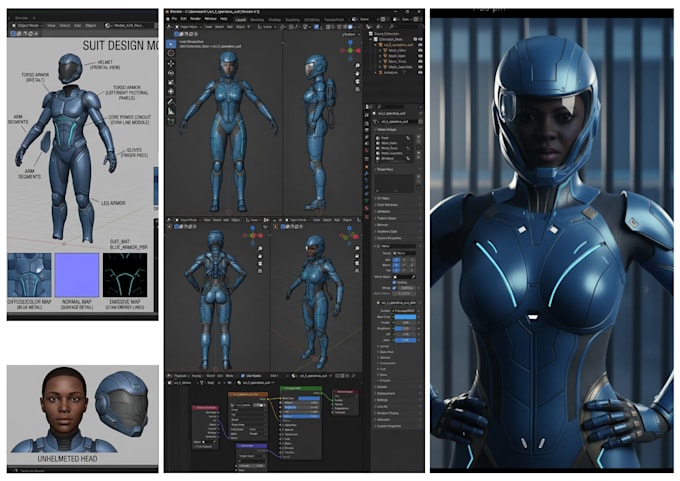Toggle the Clipping checkbox in Mirror modifier

(394, 282)
